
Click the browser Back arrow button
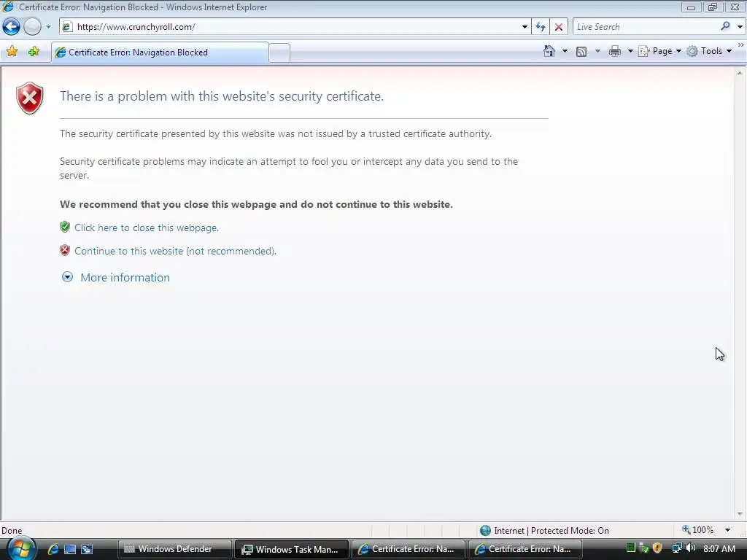point(11,27)
